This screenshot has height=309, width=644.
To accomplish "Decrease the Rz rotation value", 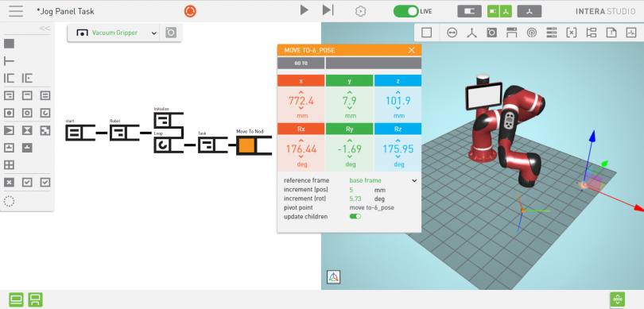I will click(x=398, y=156).
